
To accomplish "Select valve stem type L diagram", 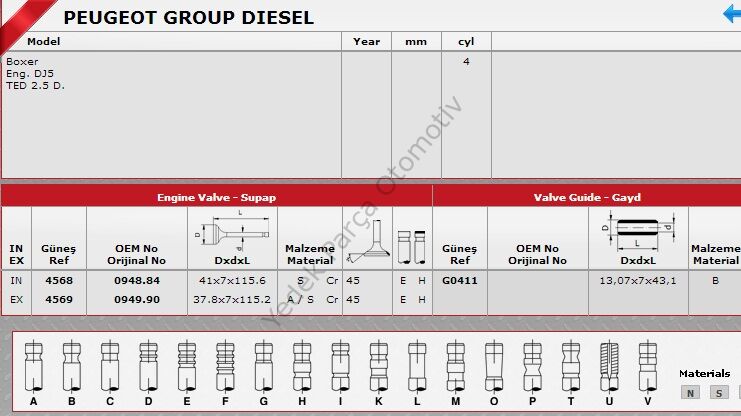I will [x=417, y=366].
